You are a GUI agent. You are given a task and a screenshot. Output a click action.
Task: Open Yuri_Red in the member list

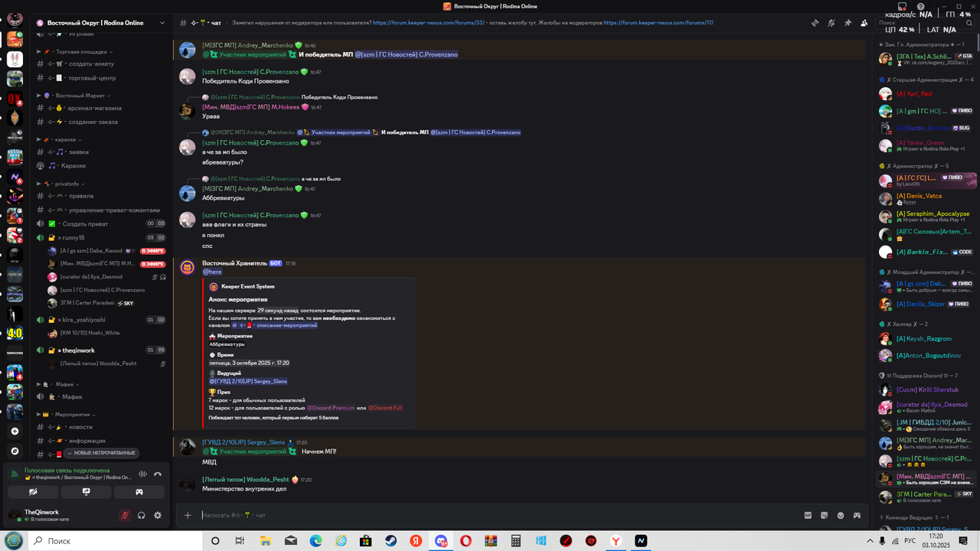click(x=914, y=93)
